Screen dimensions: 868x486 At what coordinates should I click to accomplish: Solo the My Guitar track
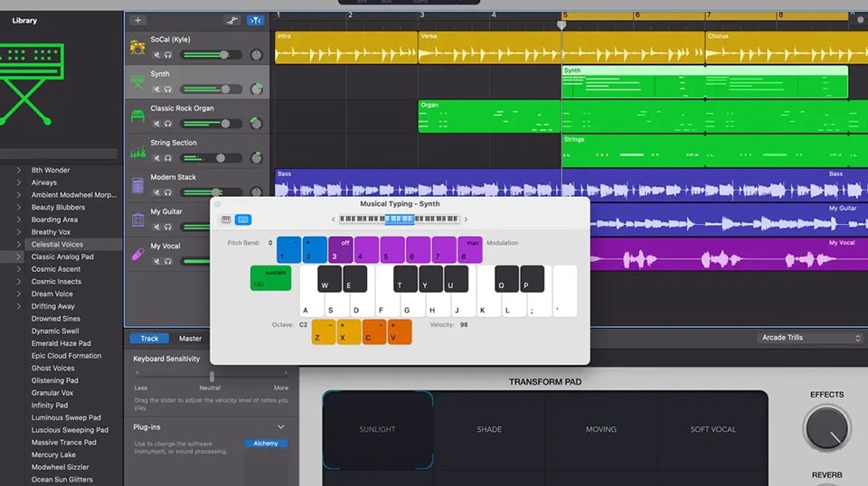click(168, 227)
